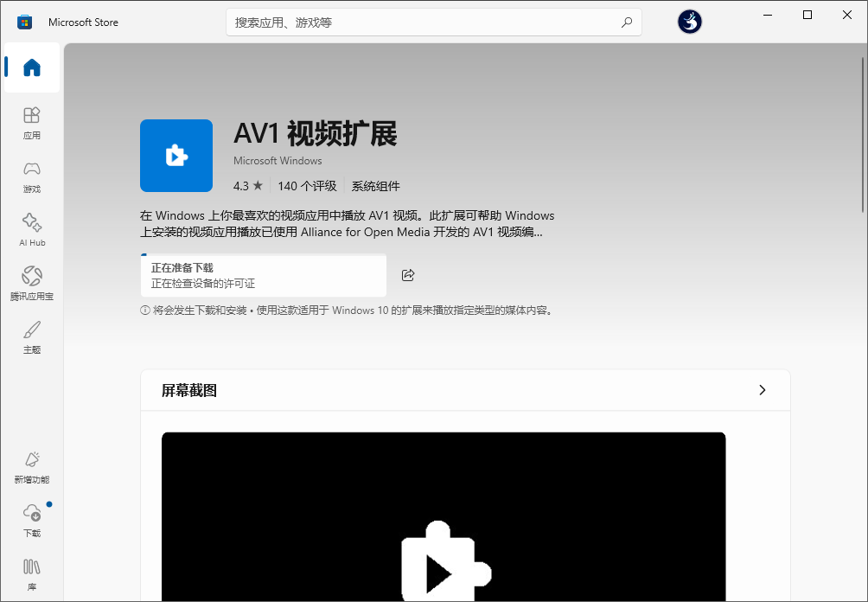Expand the 屏幕截图 section chevron
Image resolution: width=868 pixels, height=602 pixels.
click(x=763, y=390)
